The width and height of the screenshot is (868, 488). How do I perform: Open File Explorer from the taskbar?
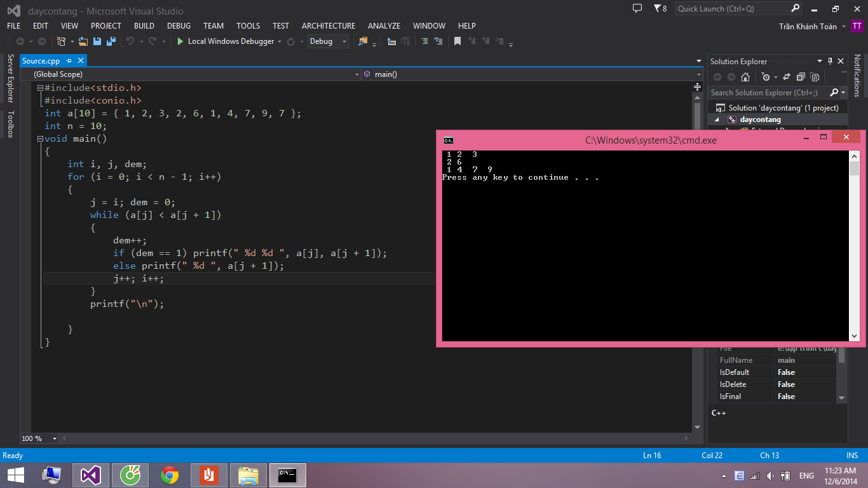(248, 475)
